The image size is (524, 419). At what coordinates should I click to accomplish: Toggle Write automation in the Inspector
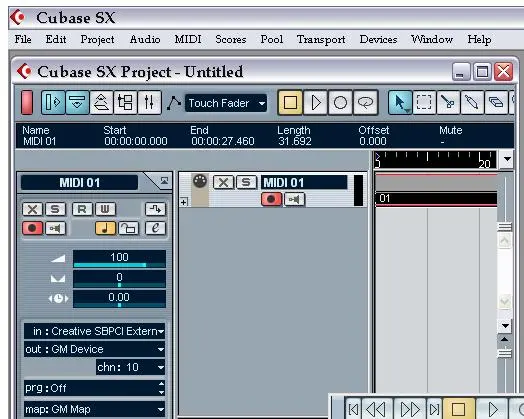pos(105,209)
